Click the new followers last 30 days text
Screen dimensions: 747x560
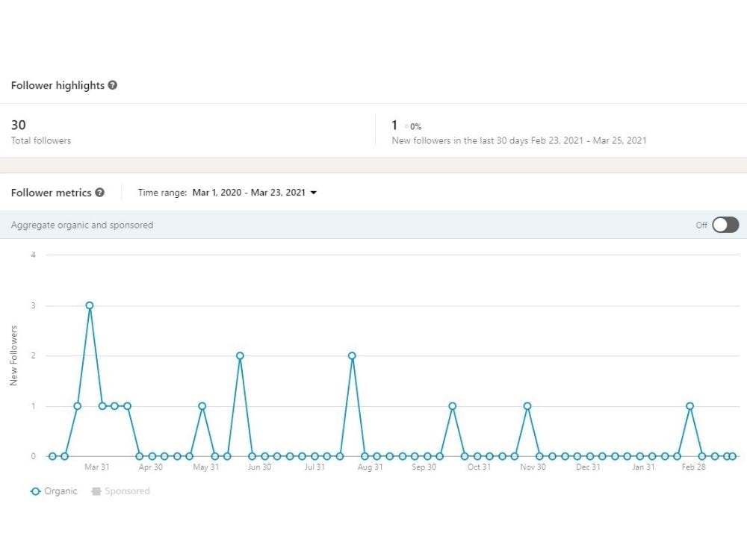coord(519,140)
